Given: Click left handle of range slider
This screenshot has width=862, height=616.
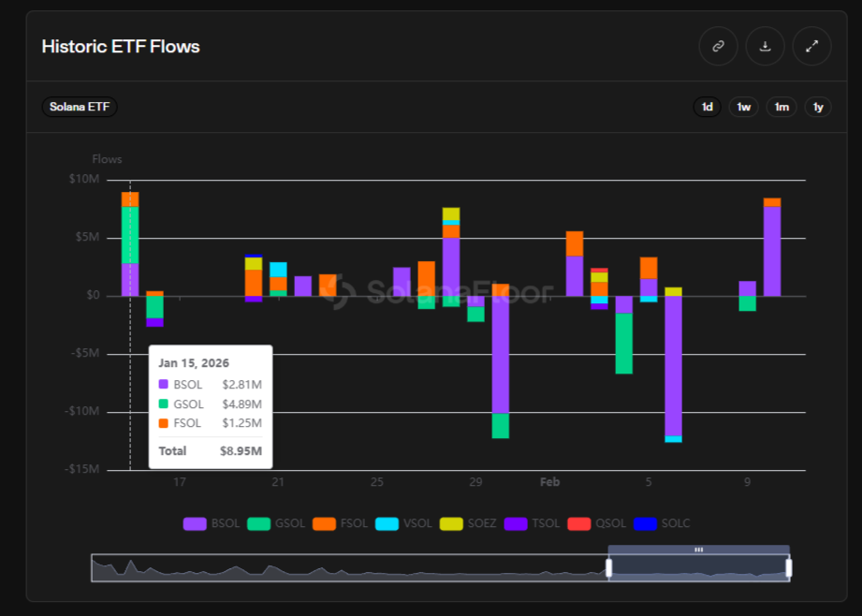Looking at the screenshot, I should coord(608,567).
